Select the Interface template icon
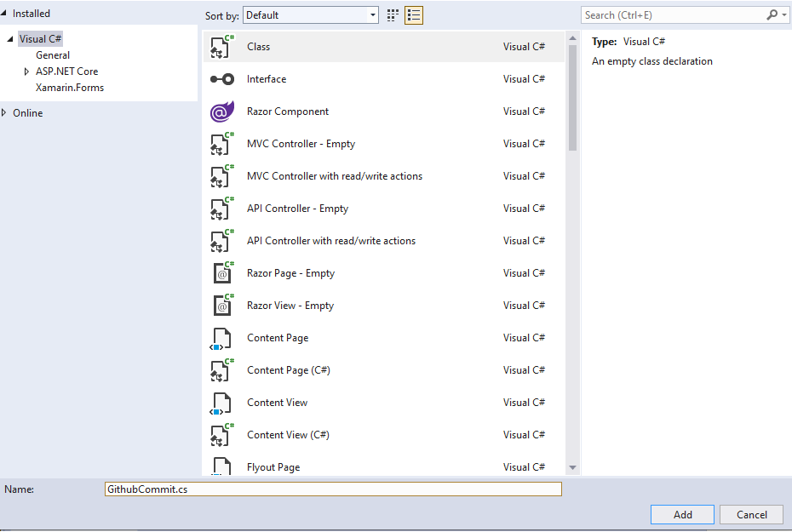 coord(221,78)
